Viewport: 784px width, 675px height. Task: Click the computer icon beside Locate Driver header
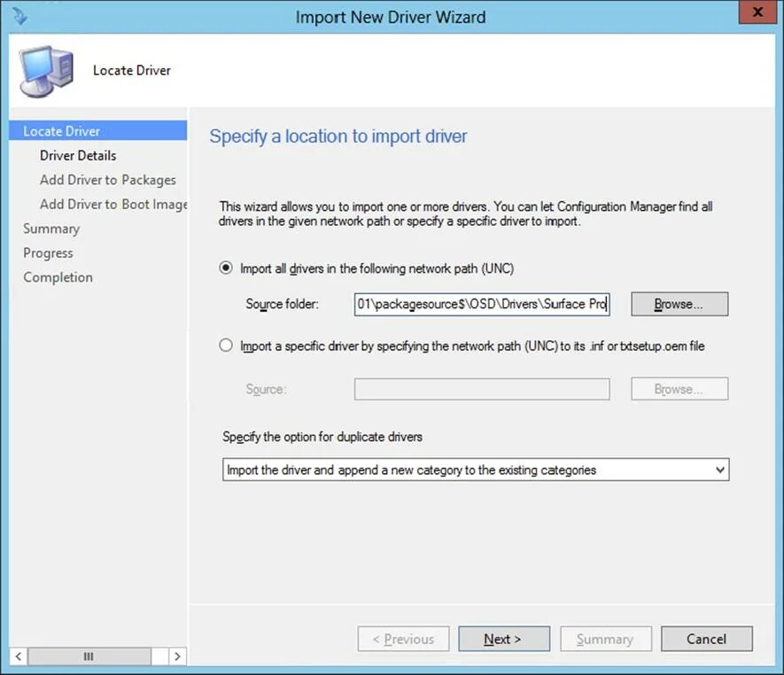(x=46, y=72)
